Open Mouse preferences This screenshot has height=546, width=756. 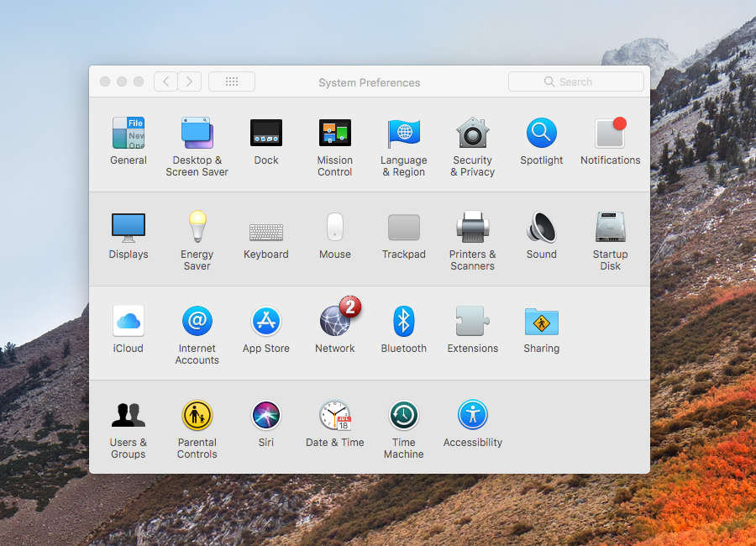(335, 227)
